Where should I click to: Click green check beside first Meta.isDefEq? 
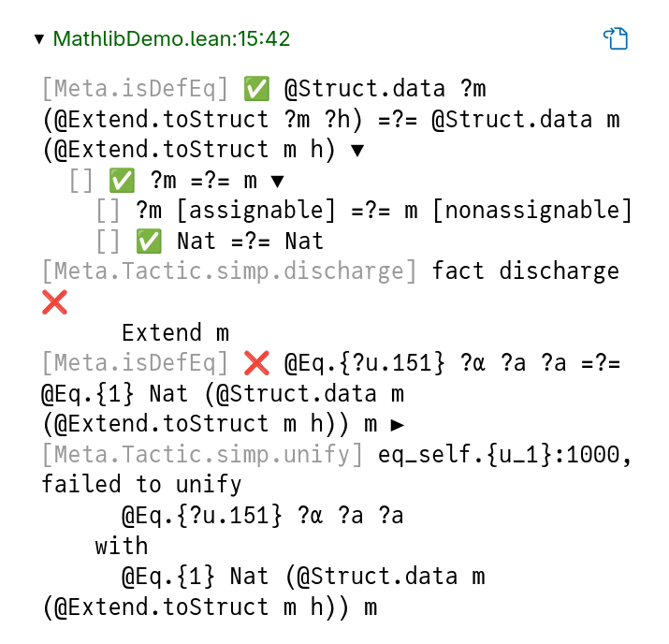click(256, 90)
